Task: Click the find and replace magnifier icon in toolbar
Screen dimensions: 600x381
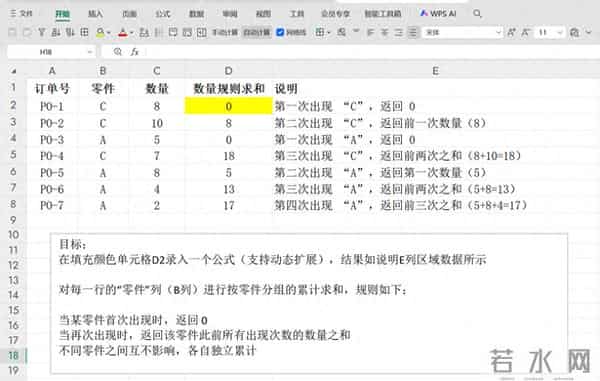Action: pyautogui.click(x=341, y=33)
